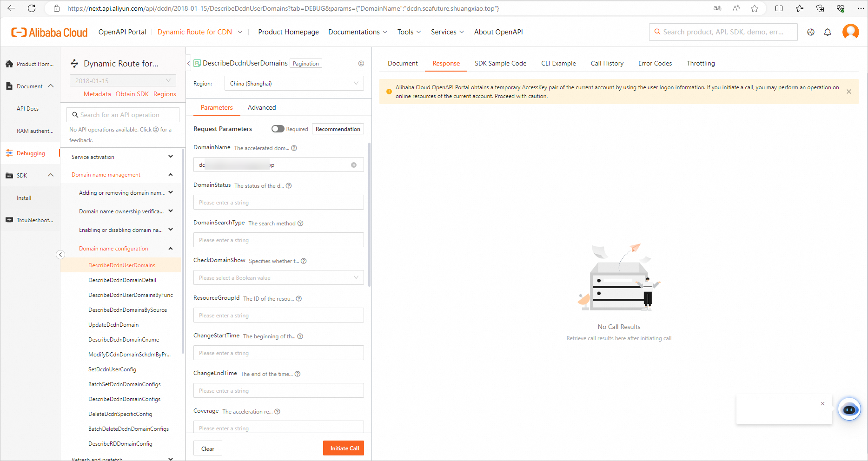Viewport: 868px width, 461px height.
Task: Click the Search for an API operation box
Action: pos(123,115)
